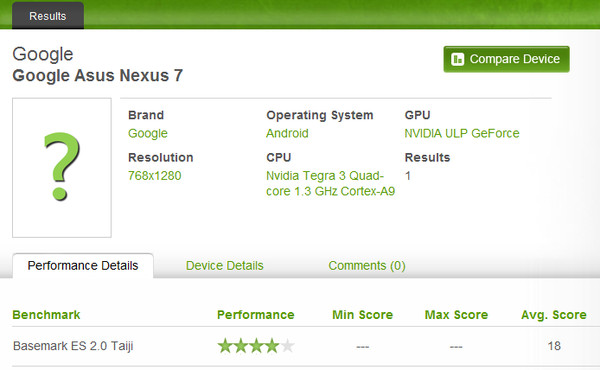Click the compare icon in Compare Device button

click(x=457, y=59)
